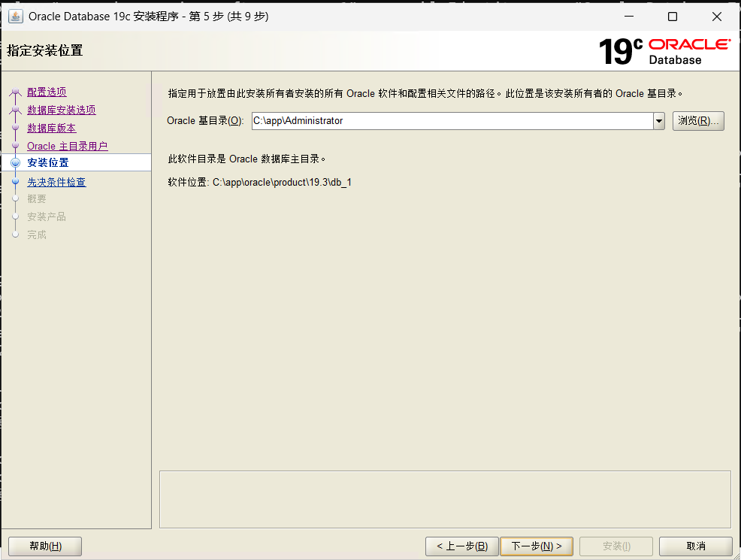
Task: Expand the base directory path history list
Action: (x=659, y=120)
